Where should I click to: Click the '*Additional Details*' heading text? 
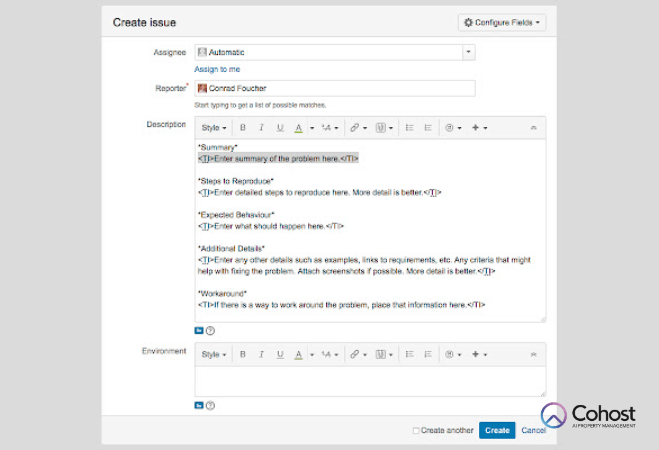pos(231,248)
